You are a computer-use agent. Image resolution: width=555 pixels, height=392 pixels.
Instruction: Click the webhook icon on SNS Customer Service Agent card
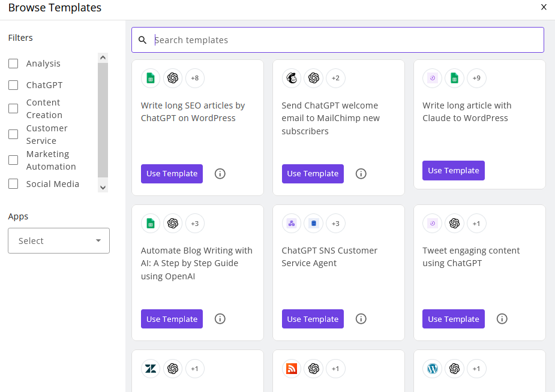tap(292, 224)
